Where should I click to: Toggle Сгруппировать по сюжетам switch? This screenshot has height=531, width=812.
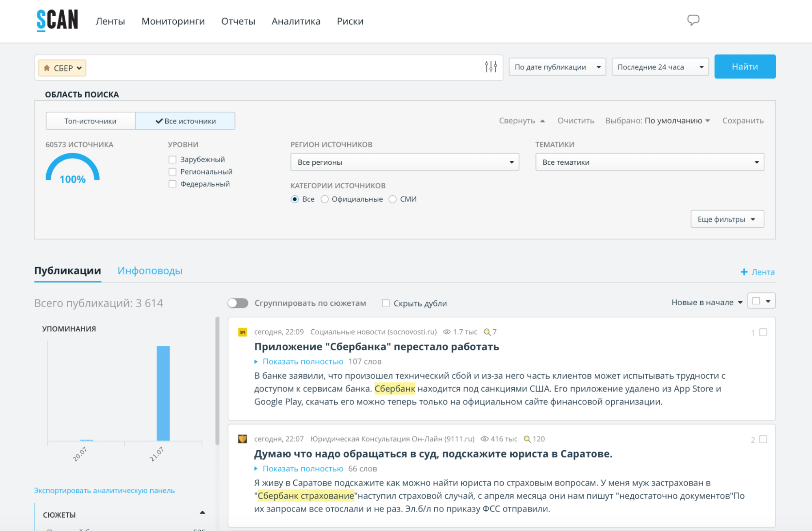tap(238, 303)
